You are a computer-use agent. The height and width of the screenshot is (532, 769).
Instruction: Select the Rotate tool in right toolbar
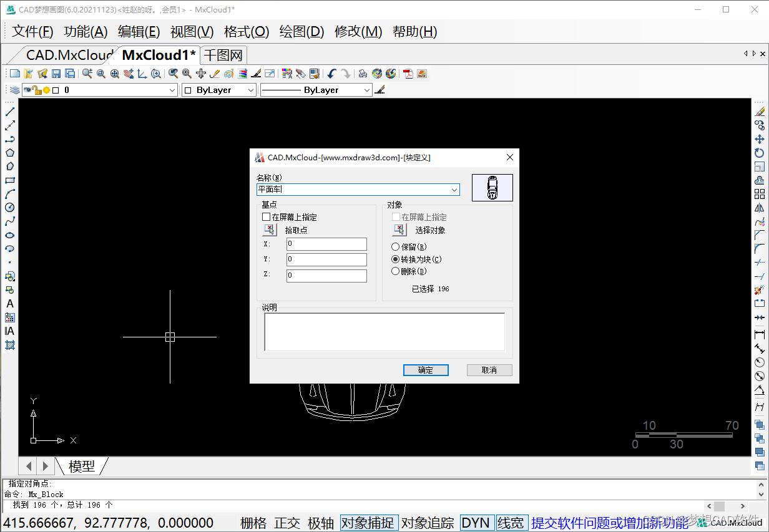(x=760, y=153)
